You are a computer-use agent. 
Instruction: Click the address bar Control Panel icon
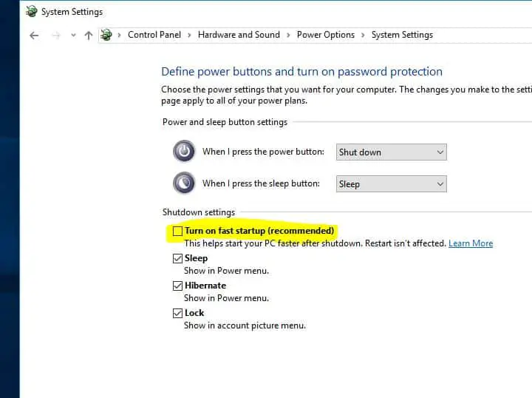tap(107, 35)
